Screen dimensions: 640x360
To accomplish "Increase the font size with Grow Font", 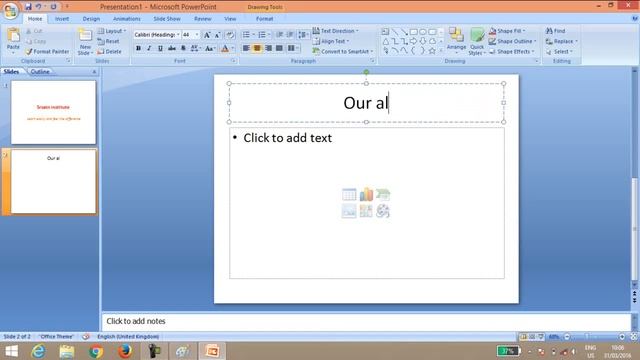I will [207, 35].
